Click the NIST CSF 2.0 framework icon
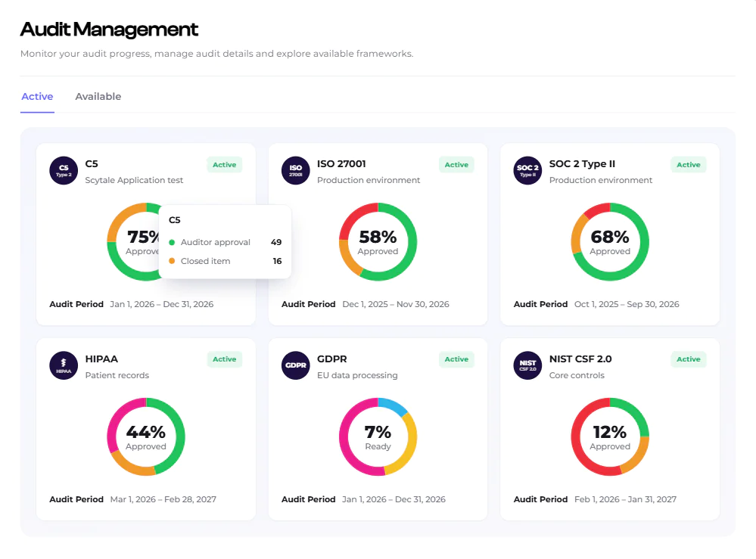The image size is (756, 559). point(527,365)
